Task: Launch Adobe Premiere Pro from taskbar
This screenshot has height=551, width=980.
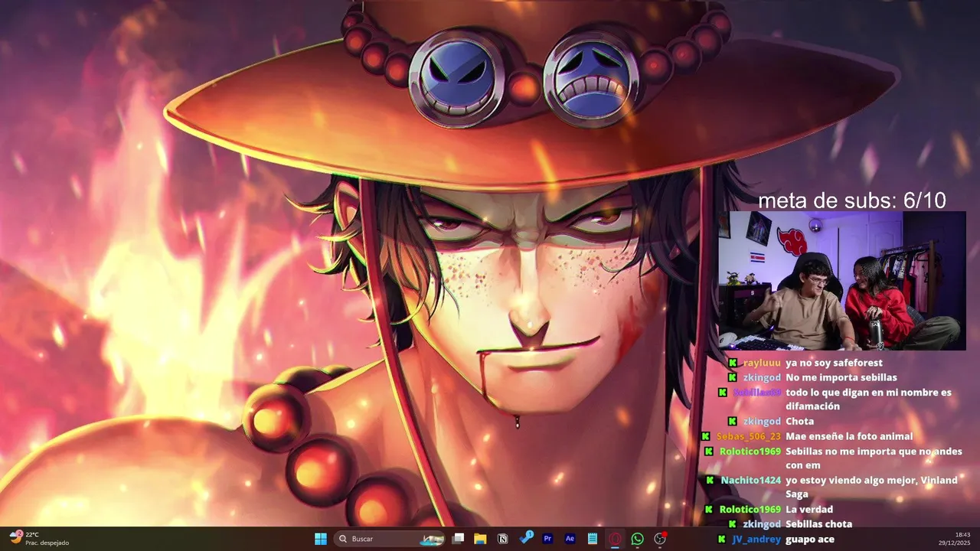Action: click(548, 539)
